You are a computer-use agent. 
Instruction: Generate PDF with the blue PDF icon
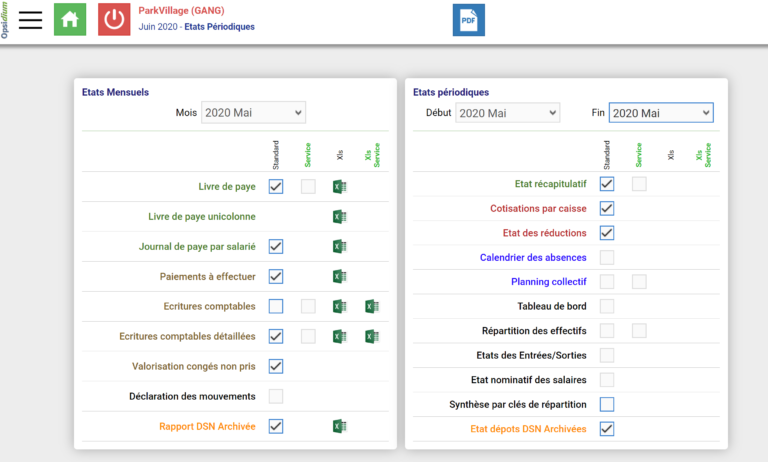(469, 20)
